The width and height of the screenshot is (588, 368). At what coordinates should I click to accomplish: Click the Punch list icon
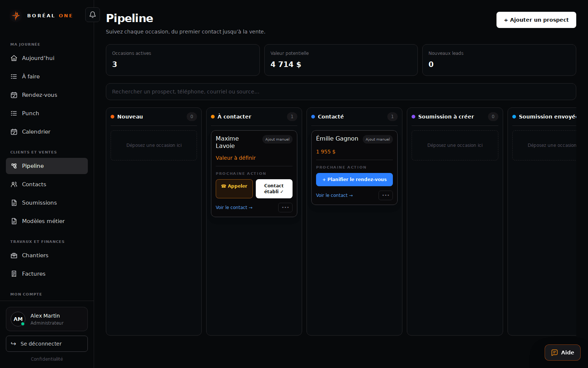click(x=14, y=113)
